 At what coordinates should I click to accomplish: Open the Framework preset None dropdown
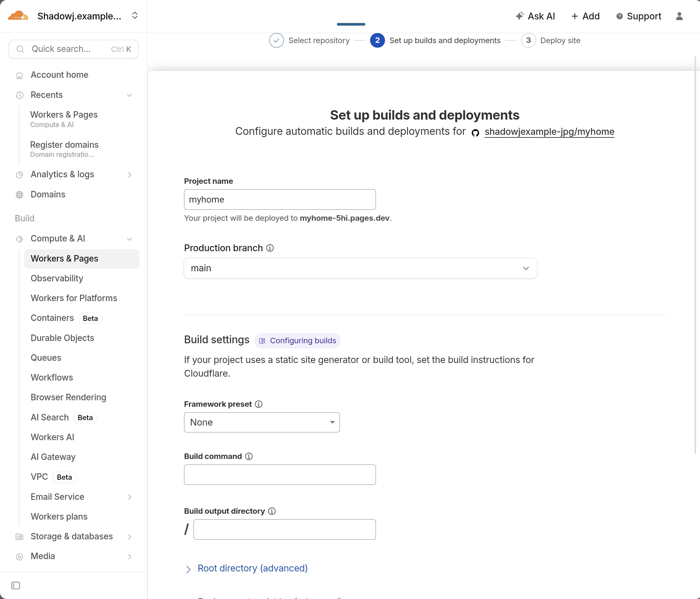pyautogui.click(x=262, y=422)
